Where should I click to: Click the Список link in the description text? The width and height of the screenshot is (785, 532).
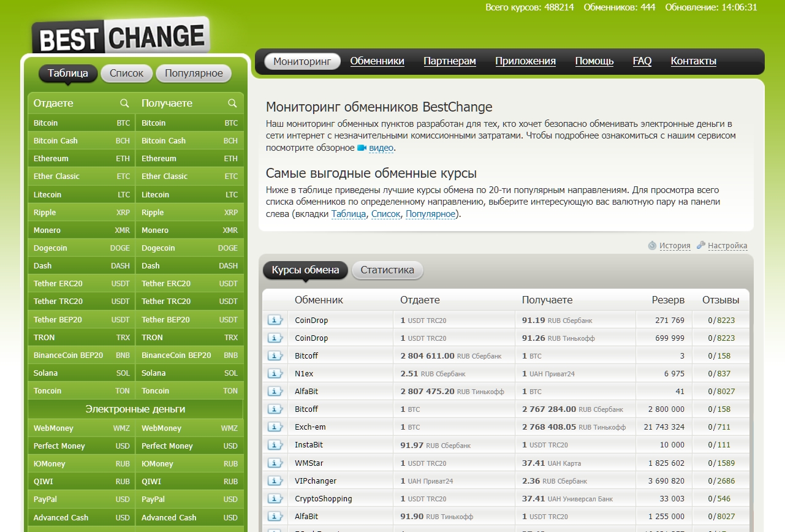(x=386, y=214)
